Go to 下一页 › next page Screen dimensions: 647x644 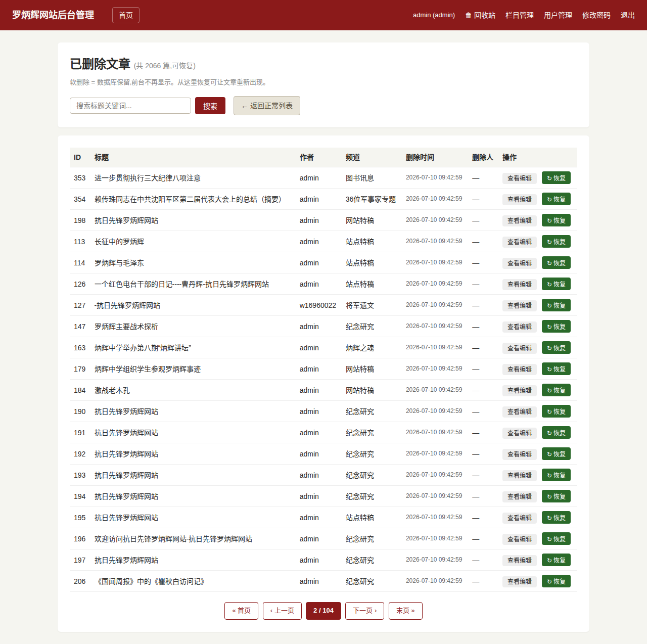[365, 611]
